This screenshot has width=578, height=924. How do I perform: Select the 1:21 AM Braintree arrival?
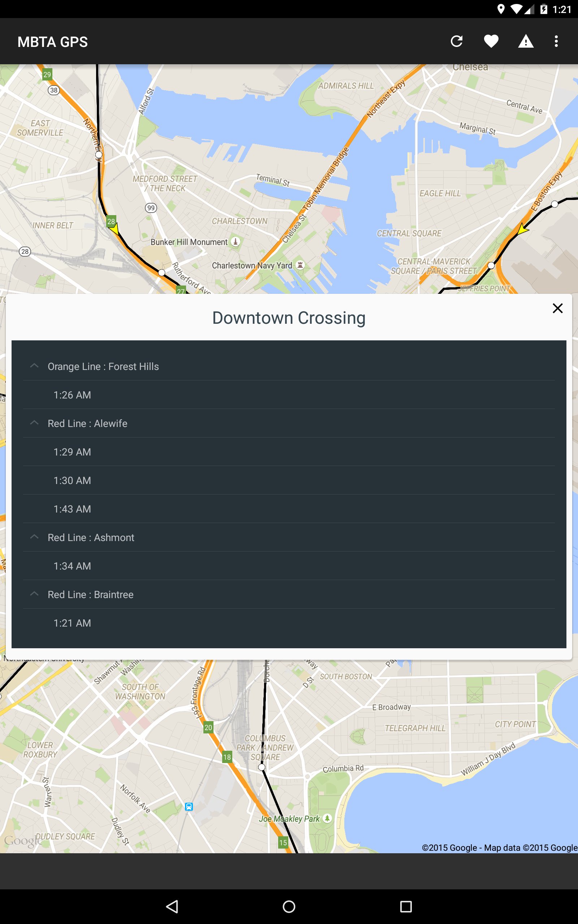click(289, 623)
